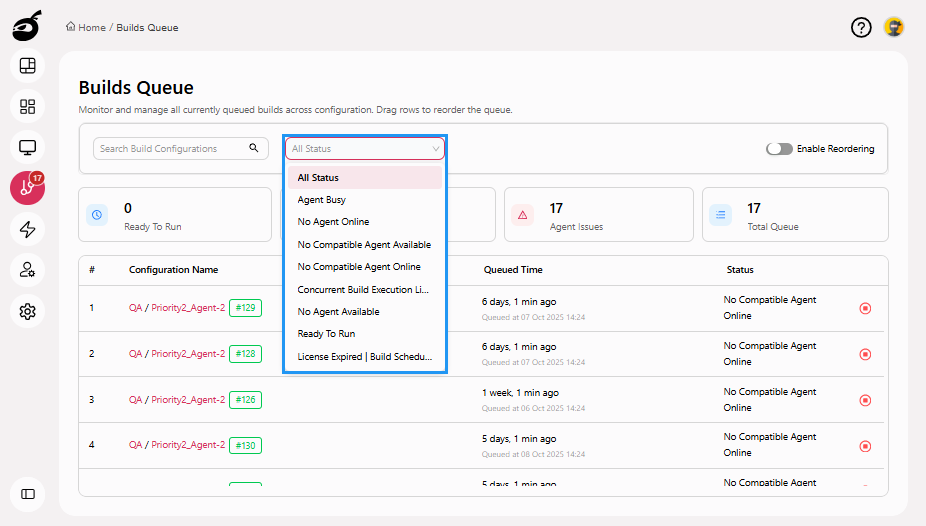
Task: Click Configuration Name column header
Action: pyautogui.click(x=173, y=270)
